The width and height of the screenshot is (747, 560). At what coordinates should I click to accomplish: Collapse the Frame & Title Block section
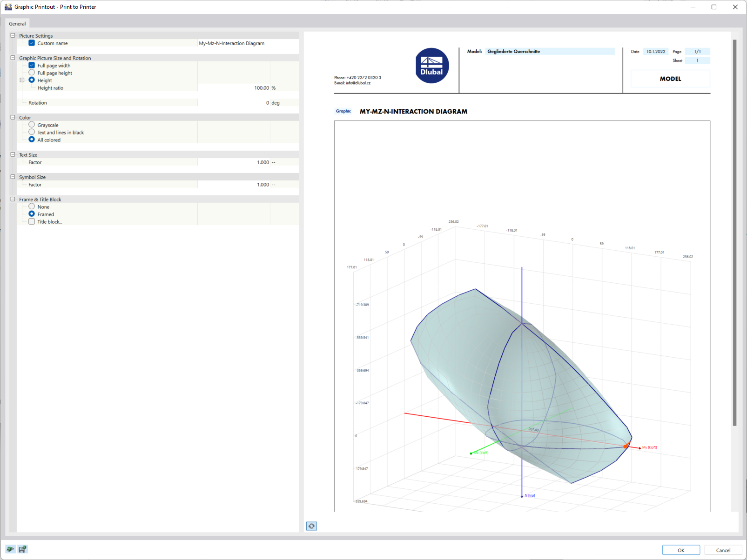tap(12, 199)
